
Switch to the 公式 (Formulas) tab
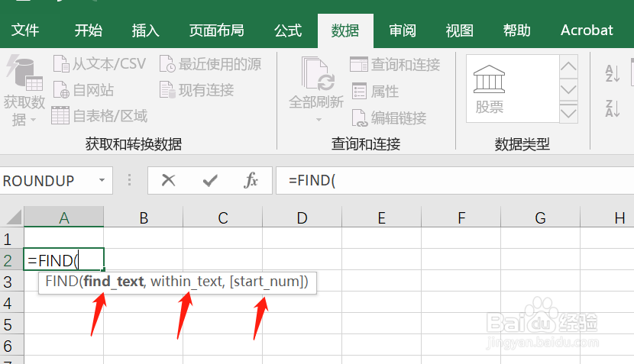(288, 31)
